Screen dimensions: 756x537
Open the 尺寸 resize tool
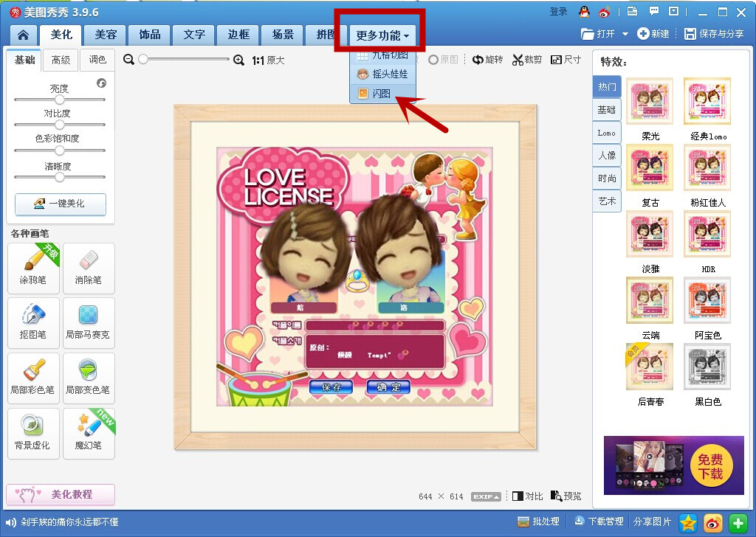coord(566,60)
